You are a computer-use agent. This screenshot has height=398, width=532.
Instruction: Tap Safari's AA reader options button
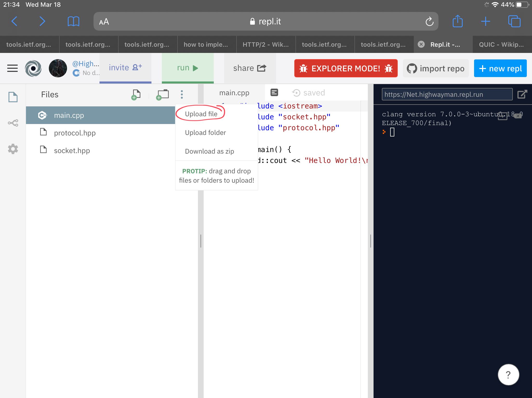click(x=104, y=22)
